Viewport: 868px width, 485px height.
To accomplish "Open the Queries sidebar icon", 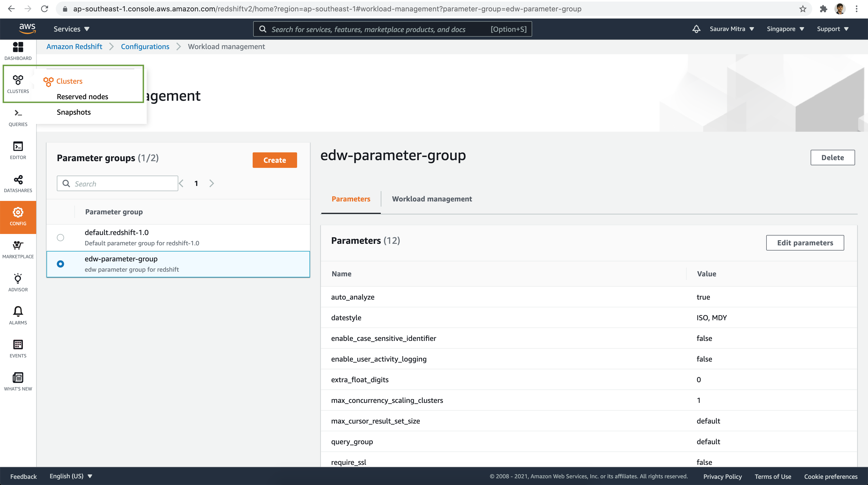I will click(x=18, y=117).
